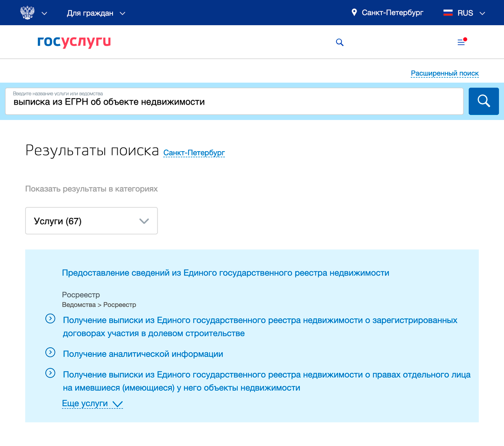
Task: Open extract on rights of an individual person
Action: click(267, 381)
